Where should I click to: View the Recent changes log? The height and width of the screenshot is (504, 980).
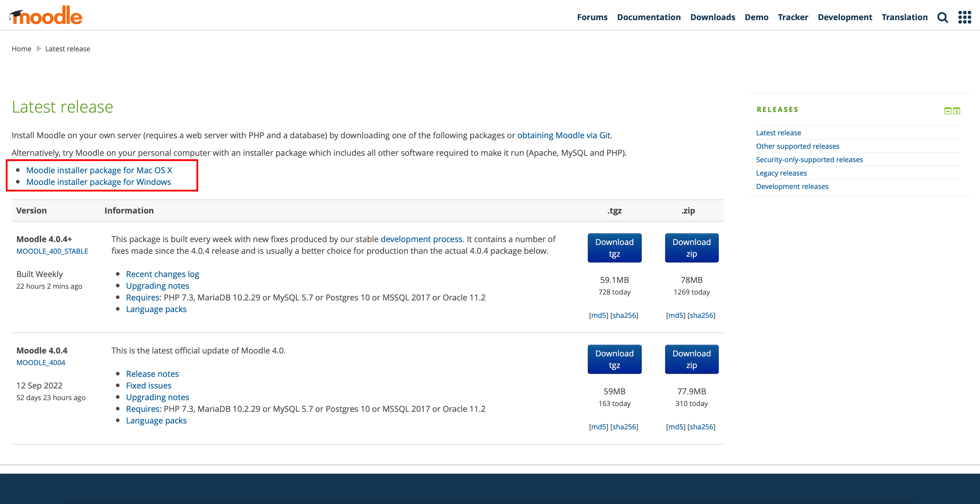click(163, 274)
